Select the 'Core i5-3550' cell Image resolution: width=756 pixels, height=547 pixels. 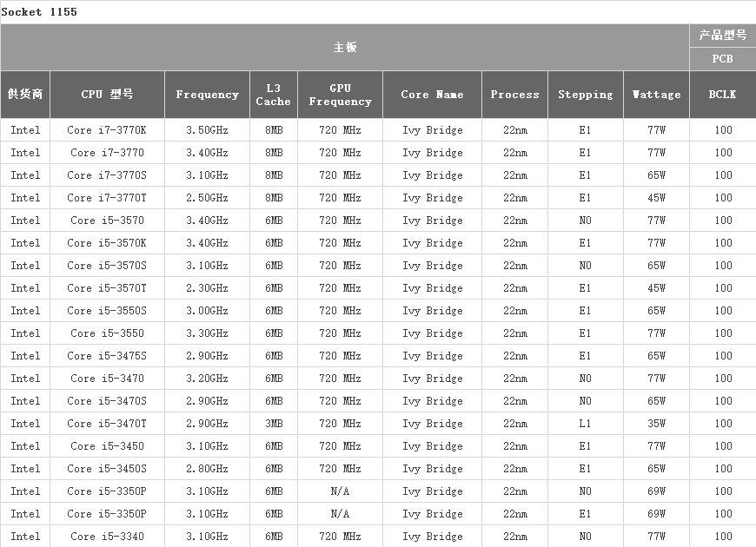click(107, 333)
